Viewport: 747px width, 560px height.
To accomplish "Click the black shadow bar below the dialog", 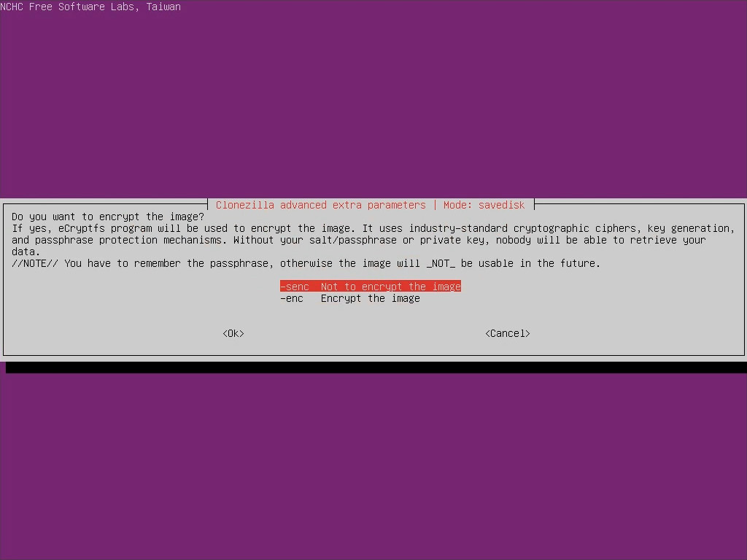I will 376,367.
